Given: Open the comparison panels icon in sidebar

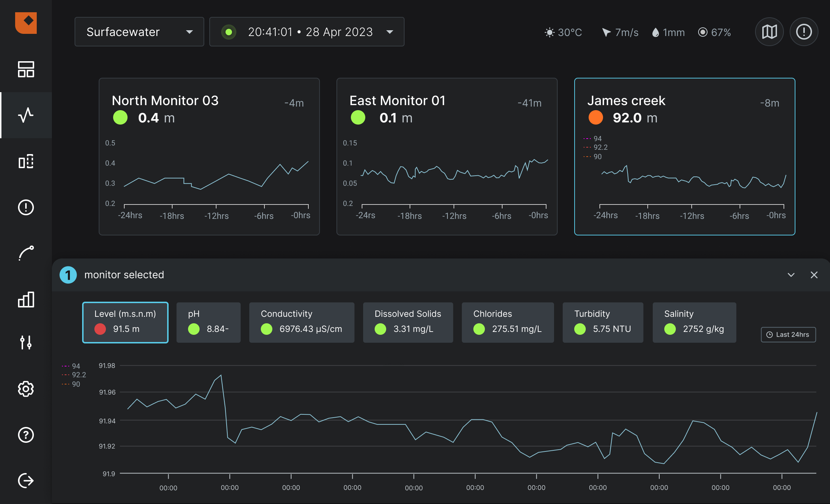Looking at the screenshot, I should [26, 162].
